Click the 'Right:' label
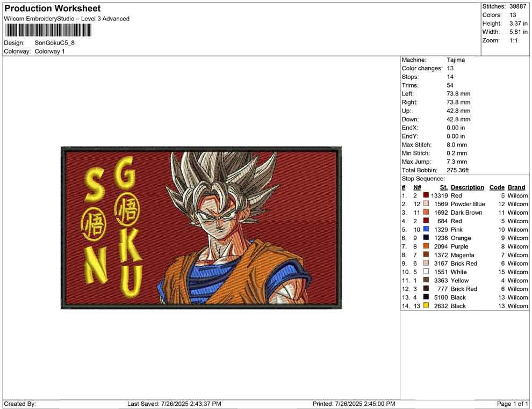 pos(409,102)
